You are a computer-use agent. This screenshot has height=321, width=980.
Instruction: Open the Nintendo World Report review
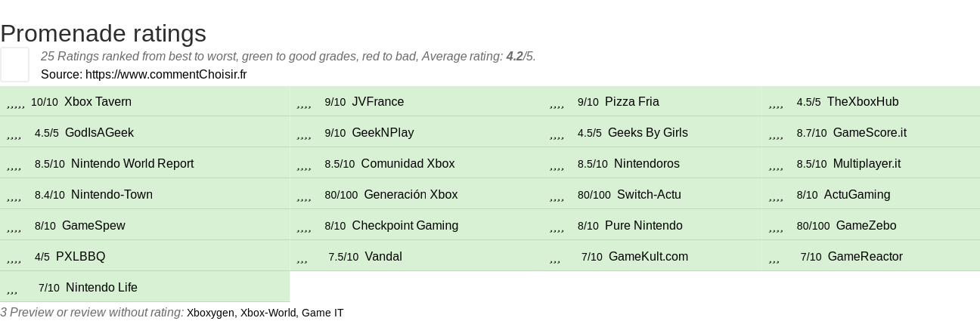click(x=132, y=164)
